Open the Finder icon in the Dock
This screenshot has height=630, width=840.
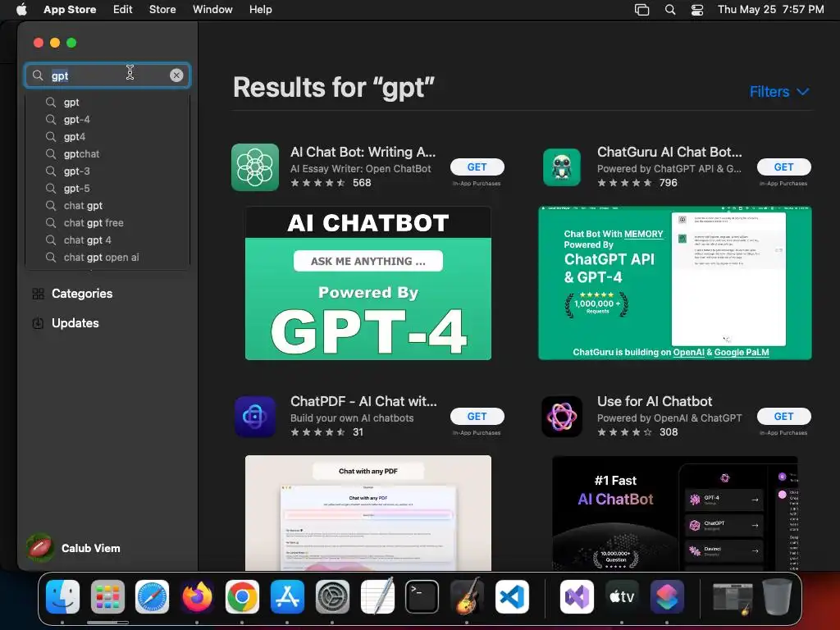click(62, 597)
